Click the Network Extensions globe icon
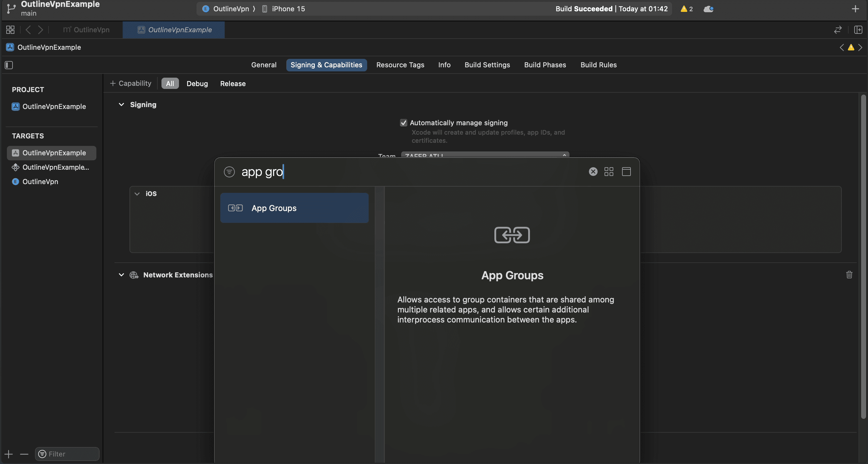The width and height of the screenshot is (868, 464). [134, 275]
